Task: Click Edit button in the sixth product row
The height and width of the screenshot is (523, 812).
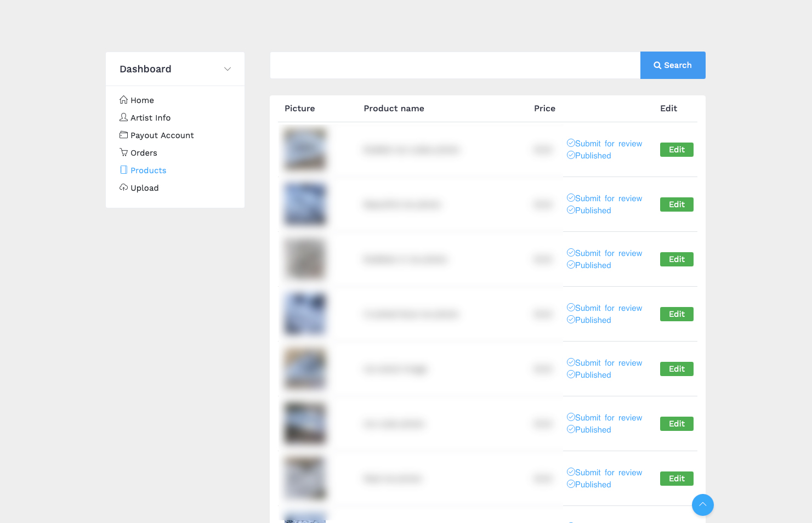Action: [x=677, y=424]
